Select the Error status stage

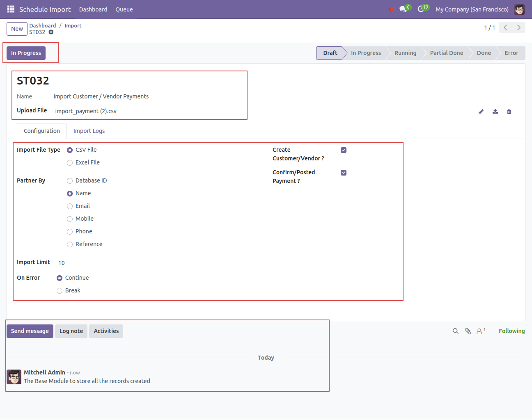tap(511, 53)
